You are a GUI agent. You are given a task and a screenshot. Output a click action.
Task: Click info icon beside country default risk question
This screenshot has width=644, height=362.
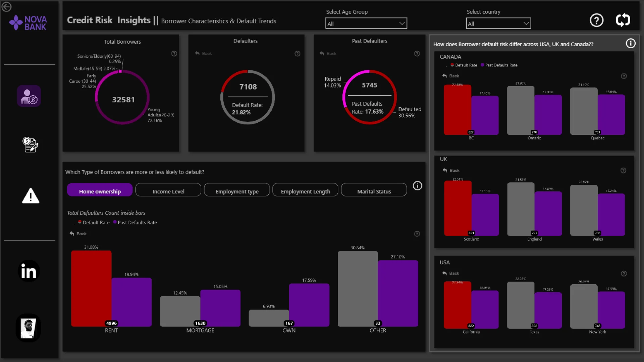(631, 44)
